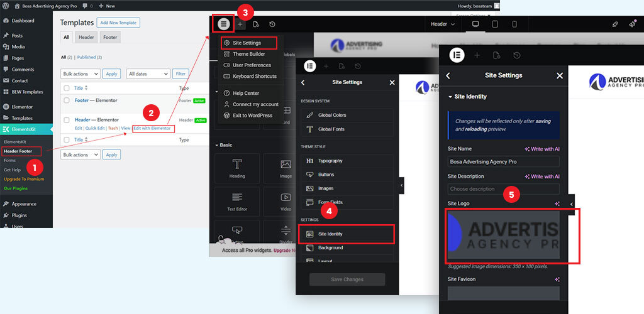Open the history icon in the Header editor top bar
Screen dimensions: 644x314
pos(272,24)
